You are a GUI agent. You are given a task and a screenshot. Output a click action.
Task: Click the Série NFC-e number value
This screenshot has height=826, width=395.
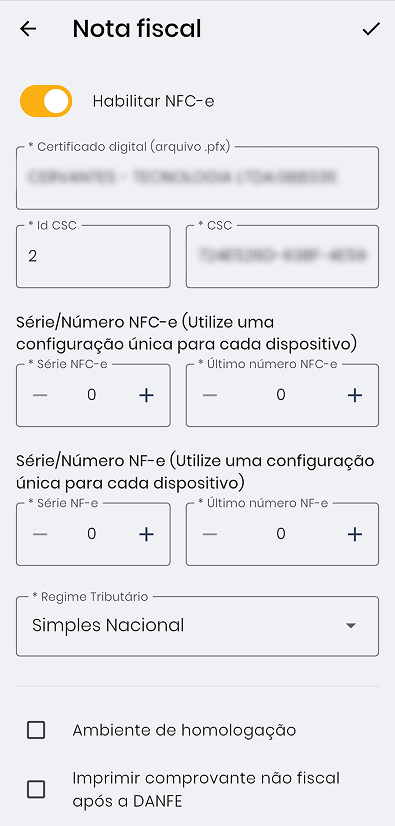(x=92, y=395)
